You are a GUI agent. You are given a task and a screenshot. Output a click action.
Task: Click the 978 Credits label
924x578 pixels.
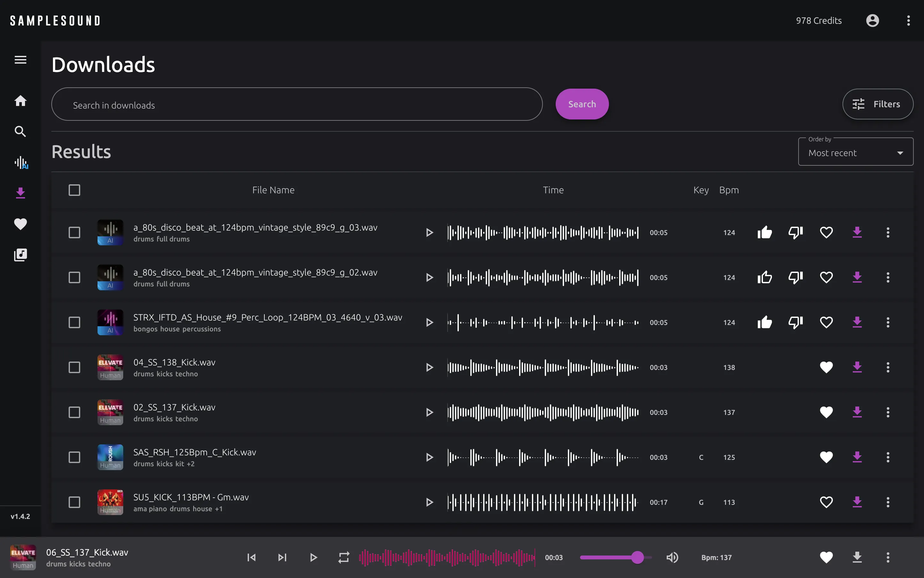click(819, 21)
